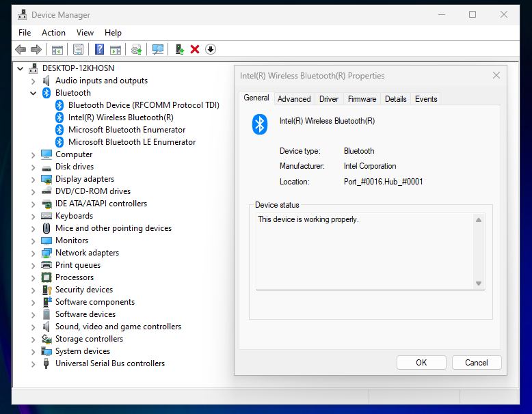This screenshot has width=532, height=414.
Task: Click OK in the Properties dialog
Action: click(421, 363)
